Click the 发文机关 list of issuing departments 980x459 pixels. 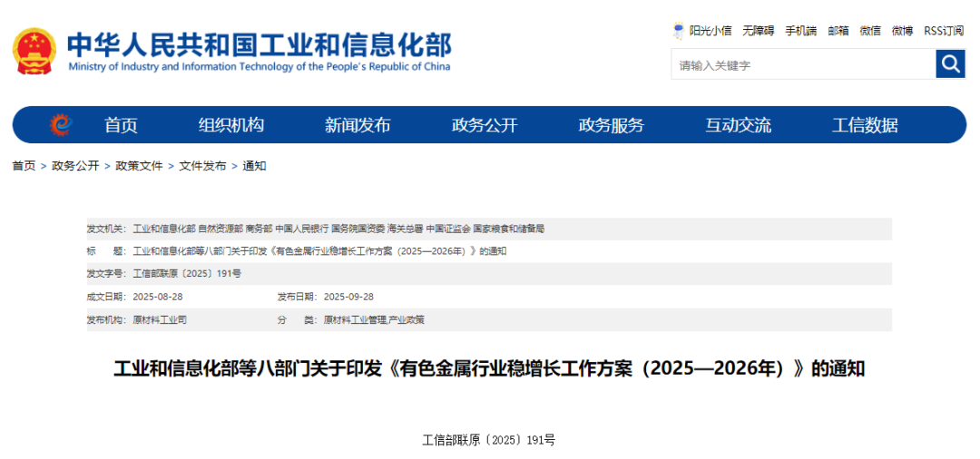[x=338, y=229]
